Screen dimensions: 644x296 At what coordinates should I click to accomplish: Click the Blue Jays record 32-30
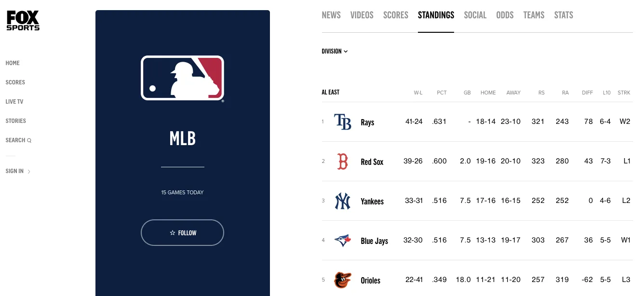click(413, 240)
